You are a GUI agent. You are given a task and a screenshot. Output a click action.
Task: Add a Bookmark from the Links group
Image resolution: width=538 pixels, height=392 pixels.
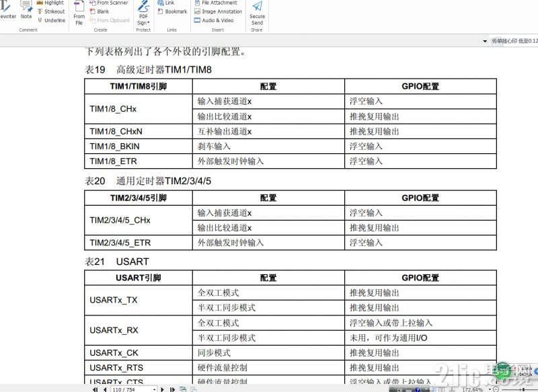173,11
